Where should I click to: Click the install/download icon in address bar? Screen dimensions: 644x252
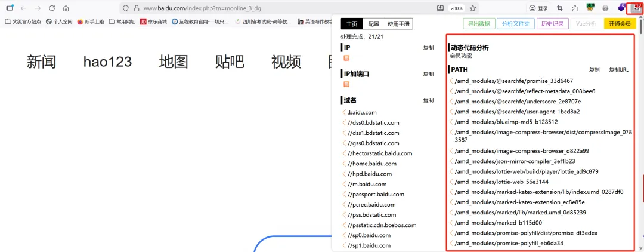[441, 8]
